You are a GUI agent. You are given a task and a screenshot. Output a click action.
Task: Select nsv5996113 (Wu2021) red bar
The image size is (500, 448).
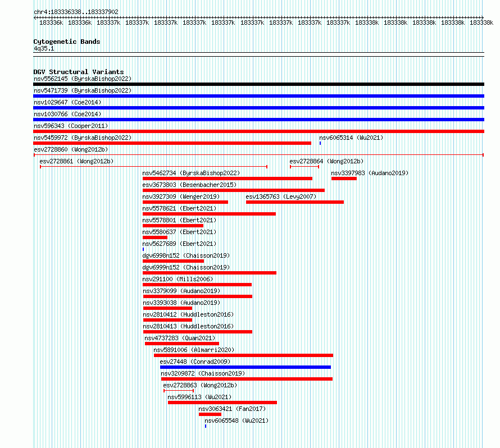point(222,403)
